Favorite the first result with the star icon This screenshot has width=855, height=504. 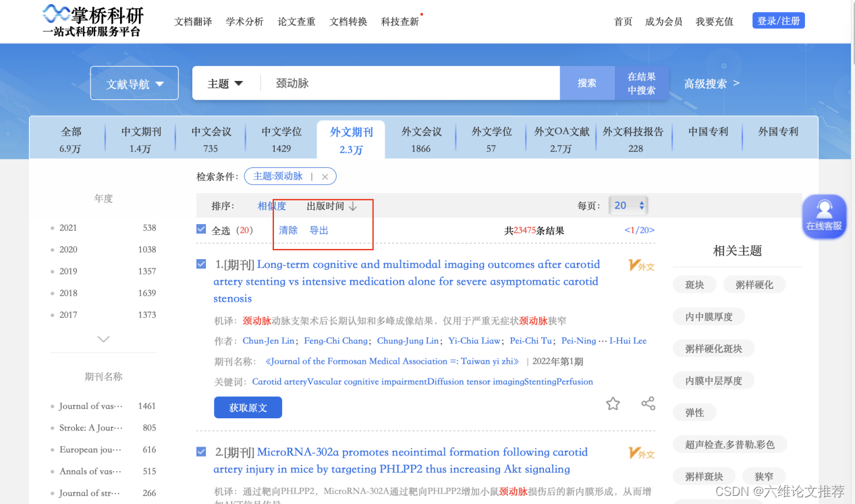(613, 403)
